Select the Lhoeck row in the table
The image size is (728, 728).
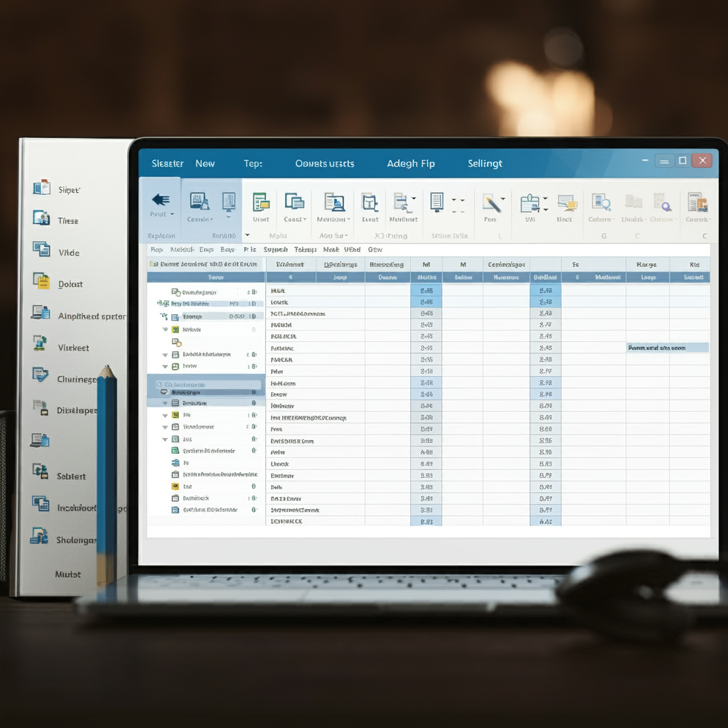pos(488,464)
